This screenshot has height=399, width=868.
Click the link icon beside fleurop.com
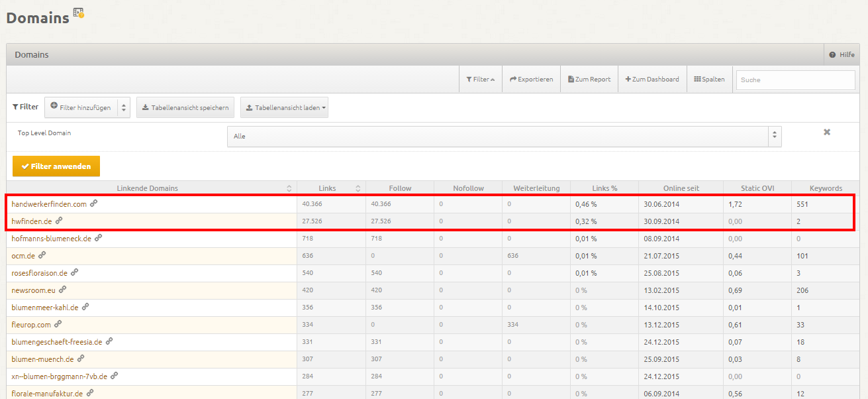(58, 324)
